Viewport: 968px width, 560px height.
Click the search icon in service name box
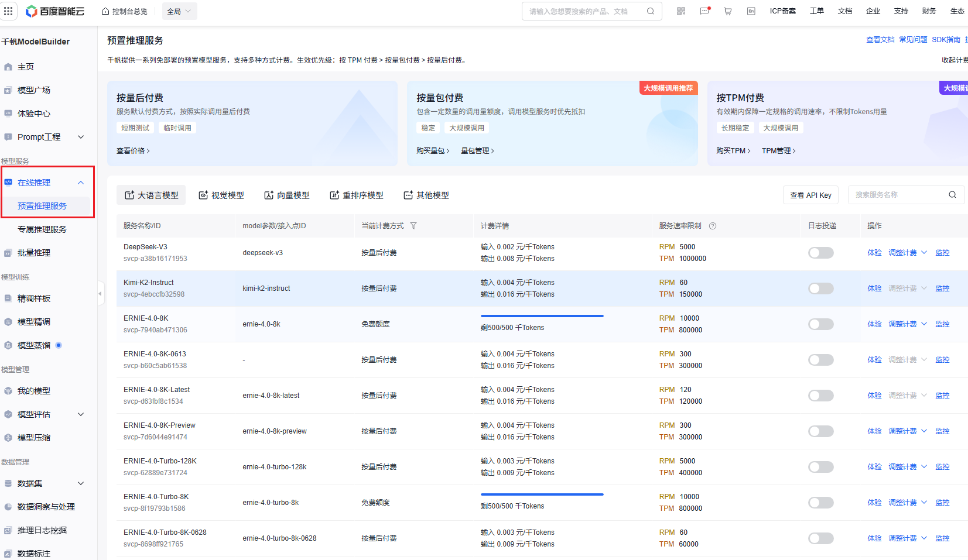(953, 195)
